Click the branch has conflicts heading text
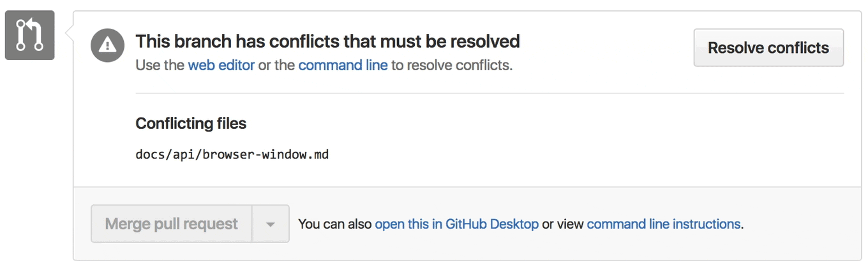 pyautogui.click(x=327, y=42)
